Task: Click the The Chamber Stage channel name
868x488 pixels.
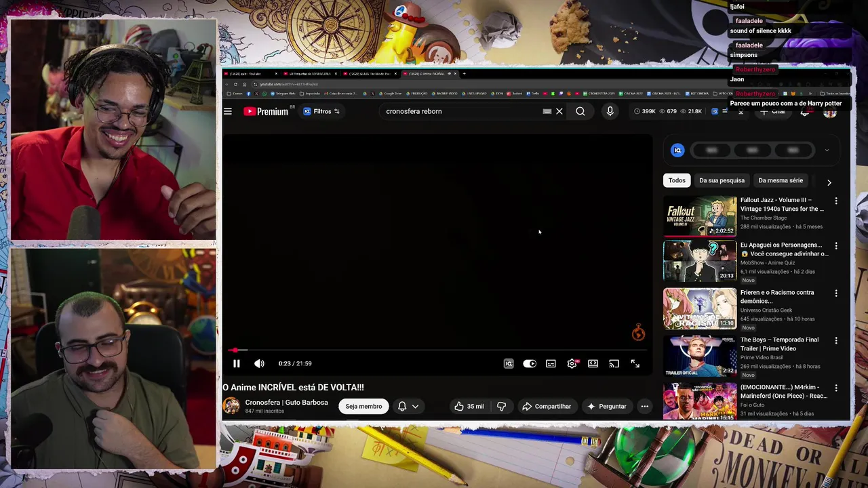Action: point(764,218)
